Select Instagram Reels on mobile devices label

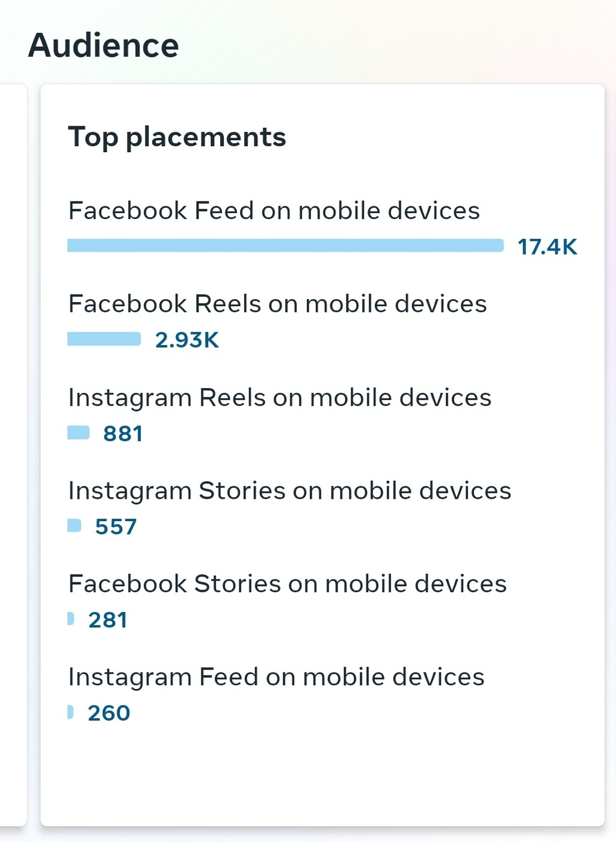[280, 398]
